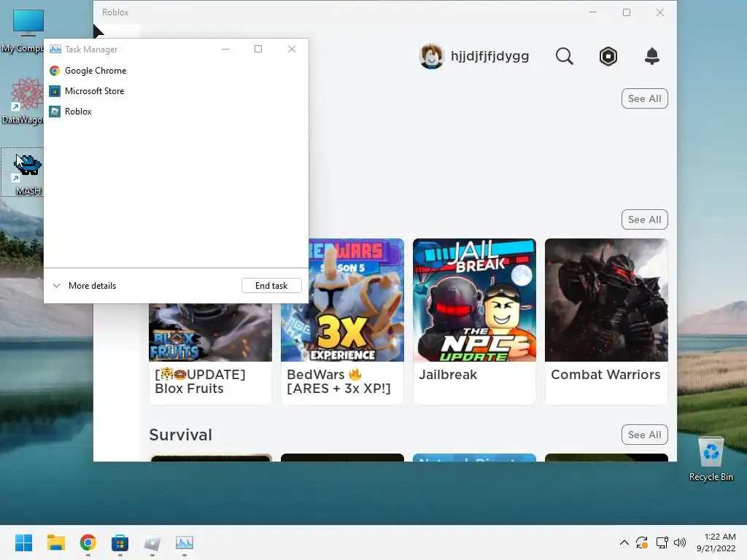Click the sync status tray icon
747x560 pixels.
(642, 542)
